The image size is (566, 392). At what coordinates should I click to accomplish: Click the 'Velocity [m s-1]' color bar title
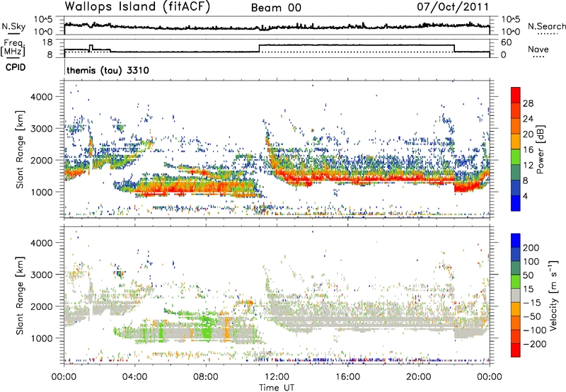pos(553,295)
